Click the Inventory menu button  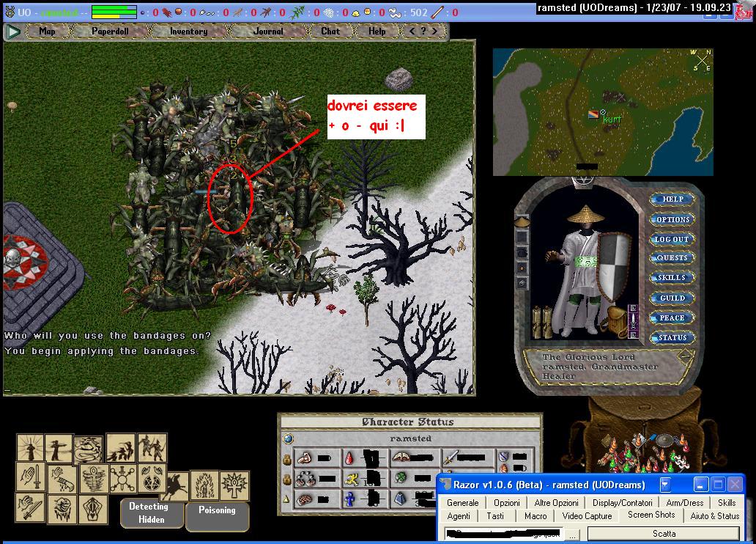(188, 32)
